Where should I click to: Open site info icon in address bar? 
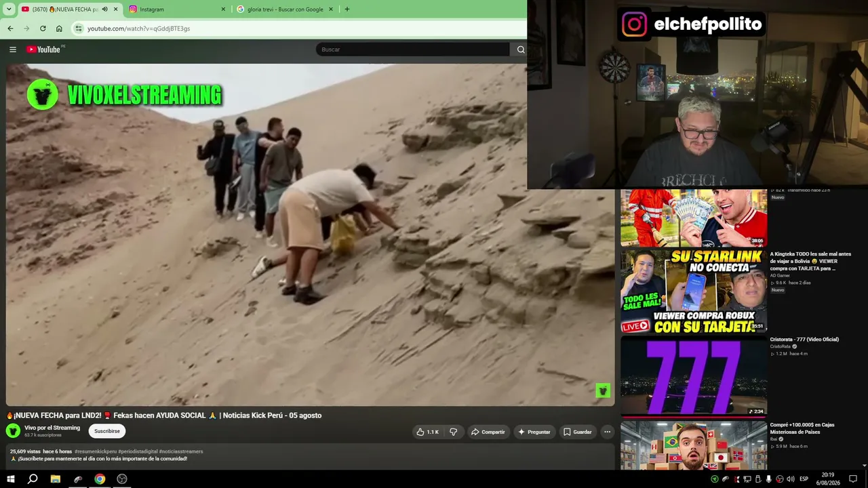[x=79, y=28]
